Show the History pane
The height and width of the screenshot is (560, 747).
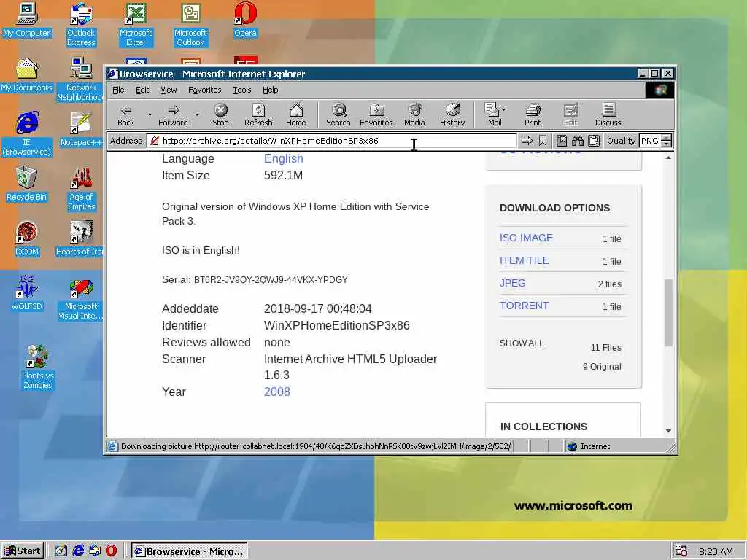[x=452, y=114]
